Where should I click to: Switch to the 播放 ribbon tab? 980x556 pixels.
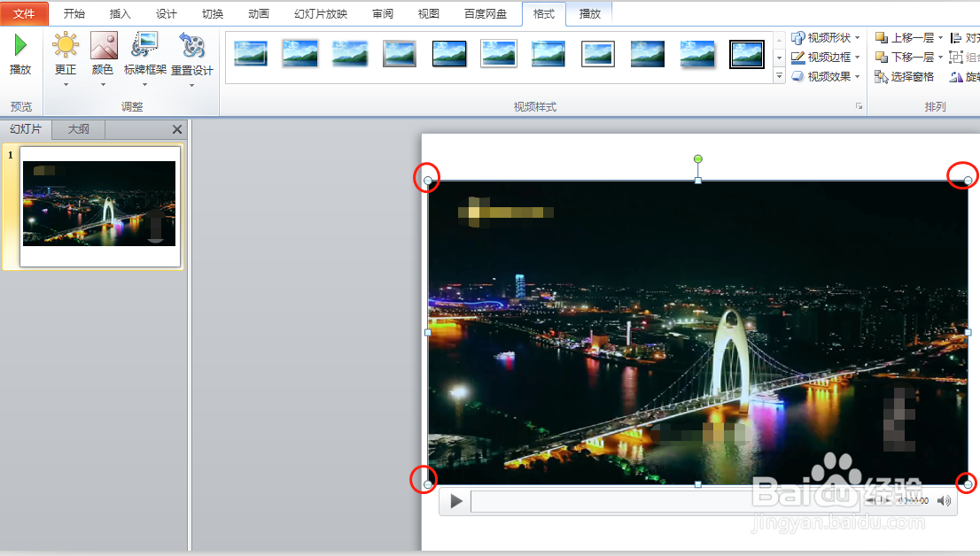click(x=588, y=13)
